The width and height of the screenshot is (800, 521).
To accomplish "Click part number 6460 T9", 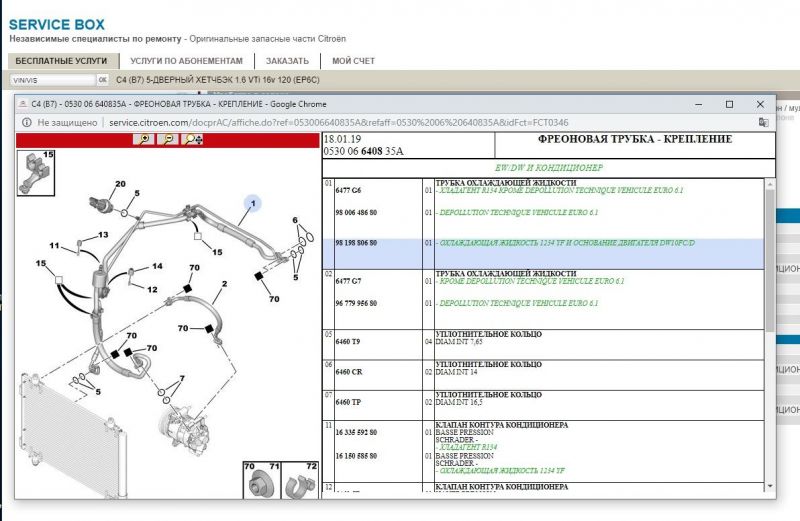I will 349,341.
